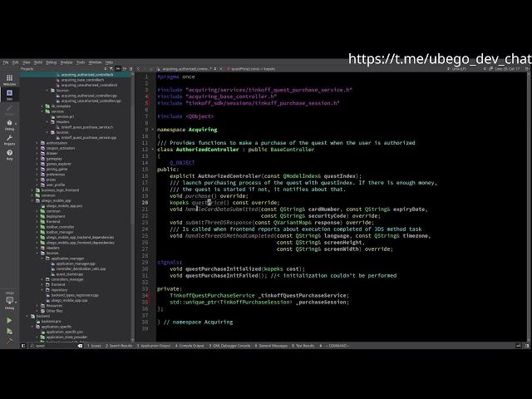Image resolution: width=532 pixels, height=399 pixels.
Task: Expand the toolbar_controller folder
Action: [x=37, y=227]
